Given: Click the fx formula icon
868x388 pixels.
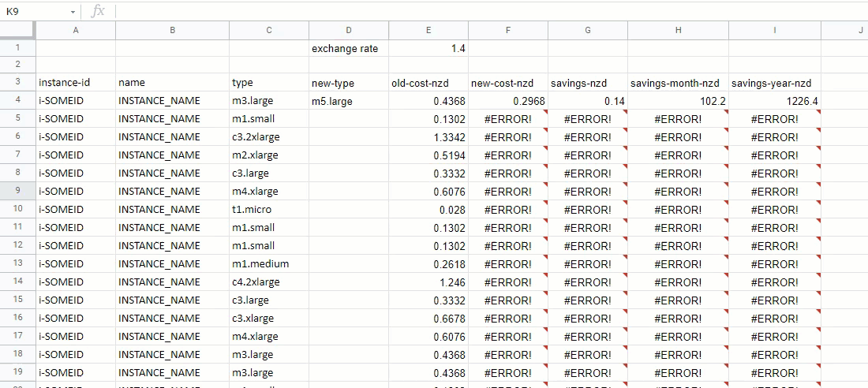Looking at the screenshot, I should (x=98, y=11).
